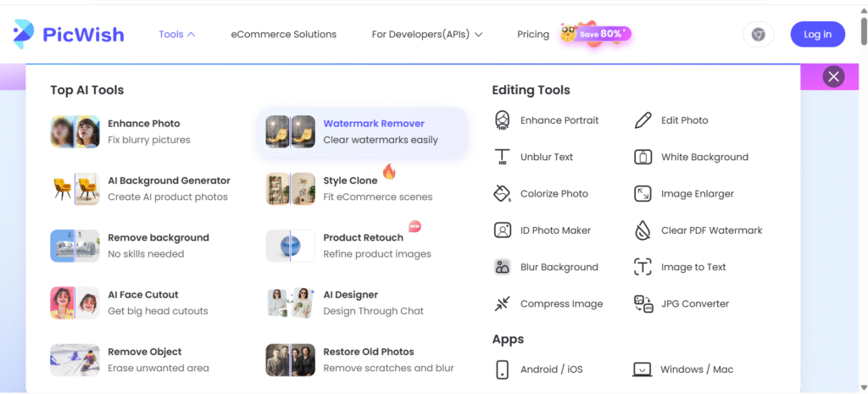Viewport: 868px width, 394px height.
Task: Click the Log in button
Action: point(817,35)
